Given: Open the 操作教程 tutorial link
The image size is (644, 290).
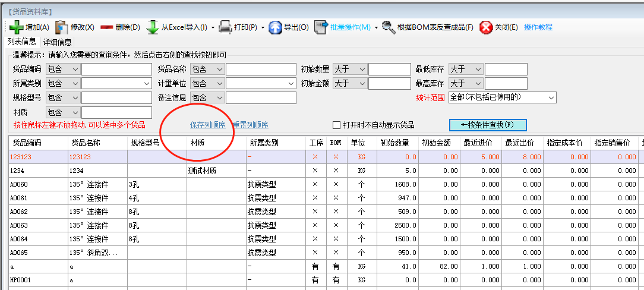Looking at the screenshot, I should (538, 27).
